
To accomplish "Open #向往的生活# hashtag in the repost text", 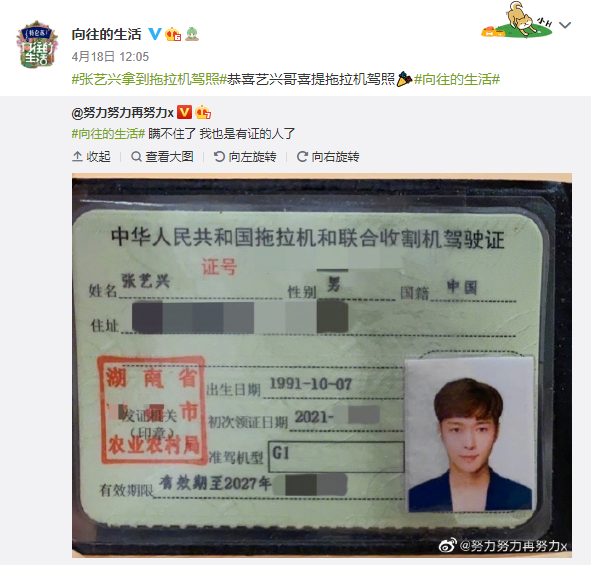I will point(108,134).
